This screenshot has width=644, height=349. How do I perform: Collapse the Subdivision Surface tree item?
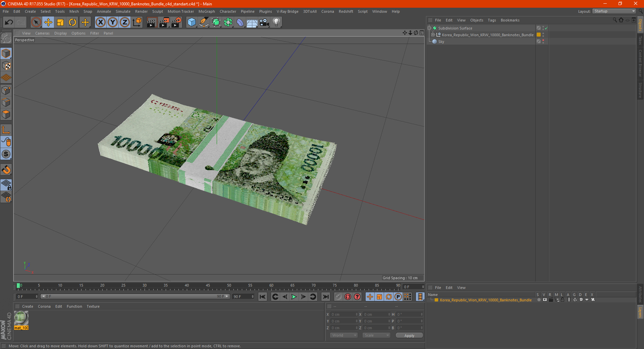(429, 28)
